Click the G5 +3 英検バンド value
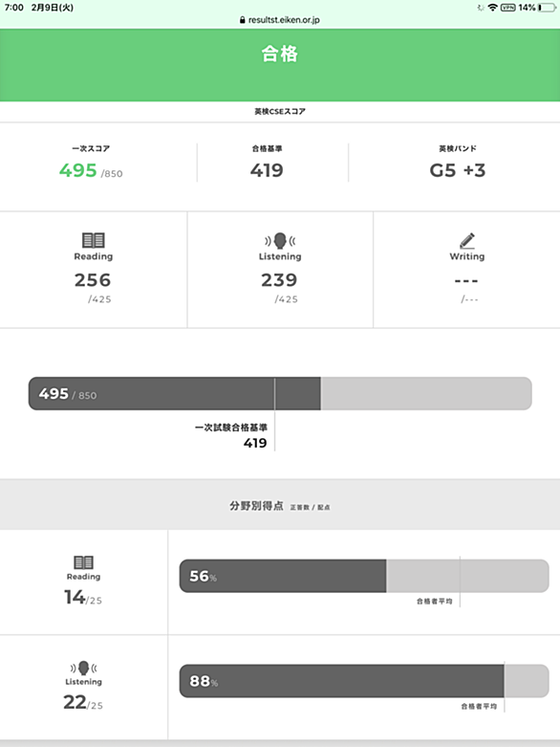The width and height of the screenshot is (560, 747). click(x=457, y=170)
